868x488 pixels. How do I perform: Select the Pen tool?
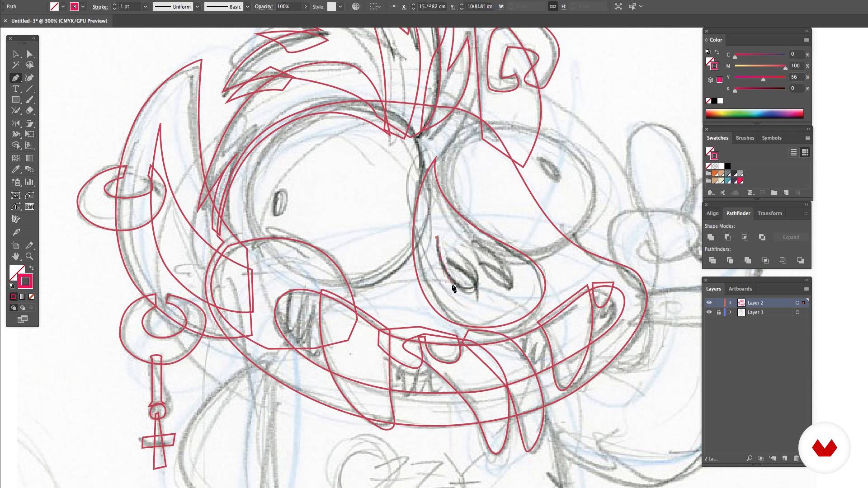click(16, 78)
